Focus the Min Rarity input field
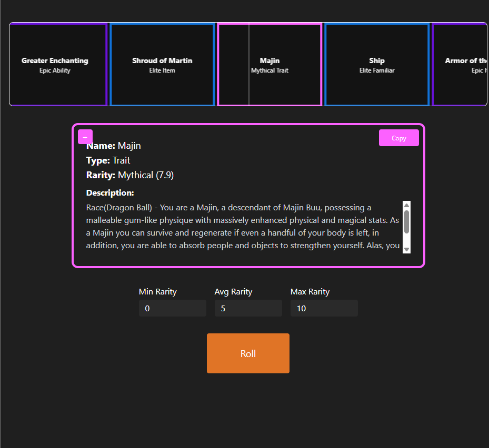489x448 pixels. point(173,308)
